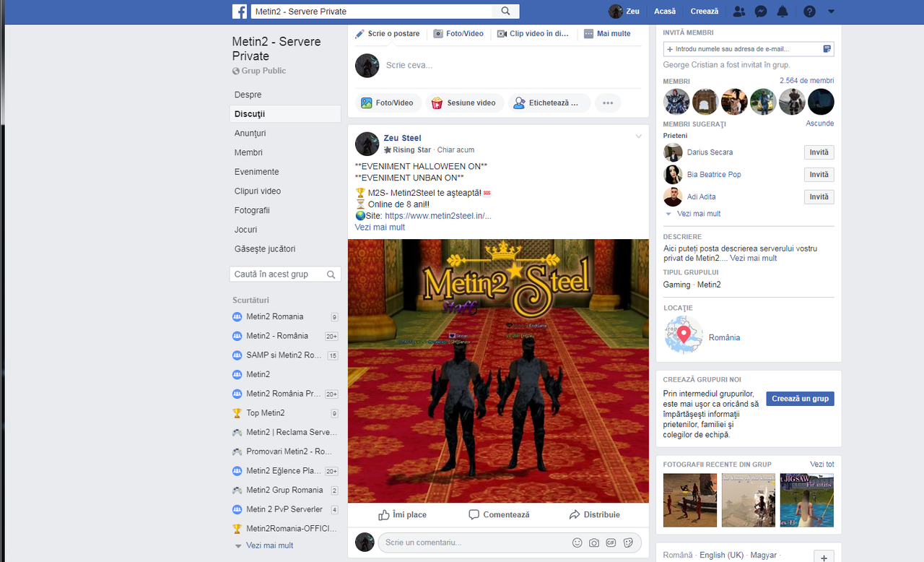Click the România location map thumbnail

tap(683, 335)
